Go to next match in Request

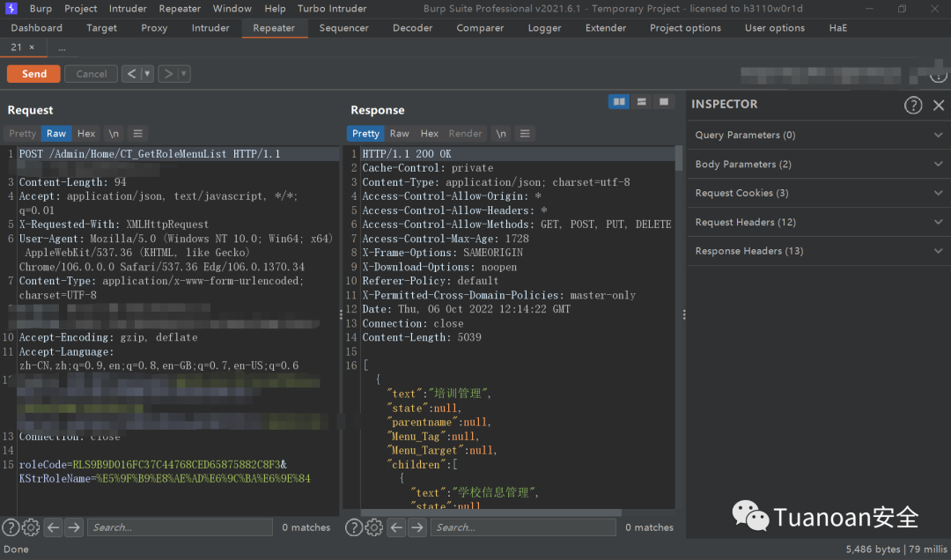pyautogui.click(x=74, y=527)
